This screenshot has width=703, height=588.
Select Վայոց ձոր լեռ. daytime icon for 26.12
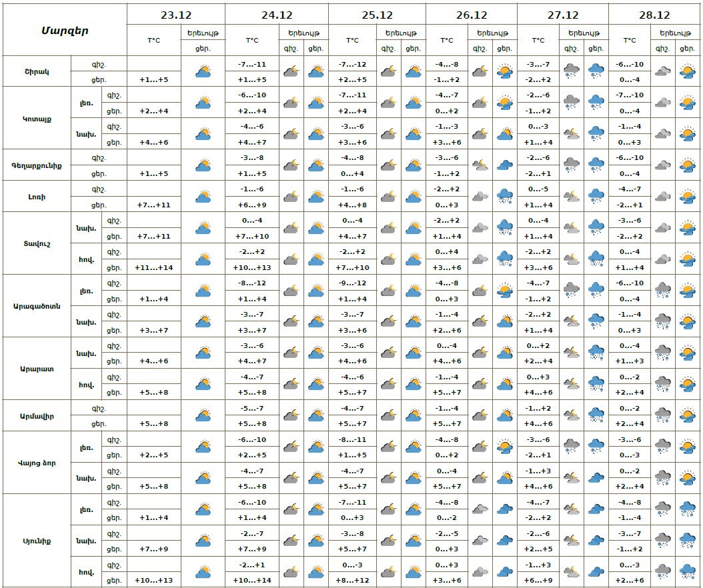pyautogui.click(x=505, y=447)
